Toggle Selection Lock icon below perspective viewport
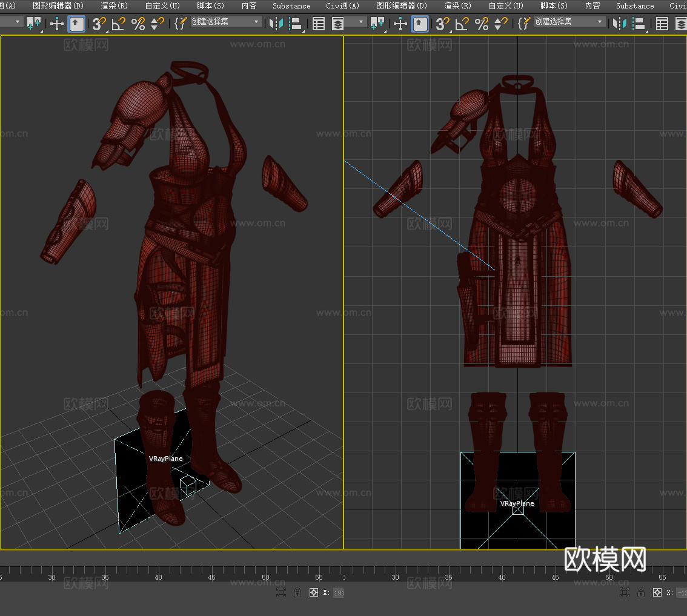The height and width of the screenshot is (616, 687). click(297, 593)
